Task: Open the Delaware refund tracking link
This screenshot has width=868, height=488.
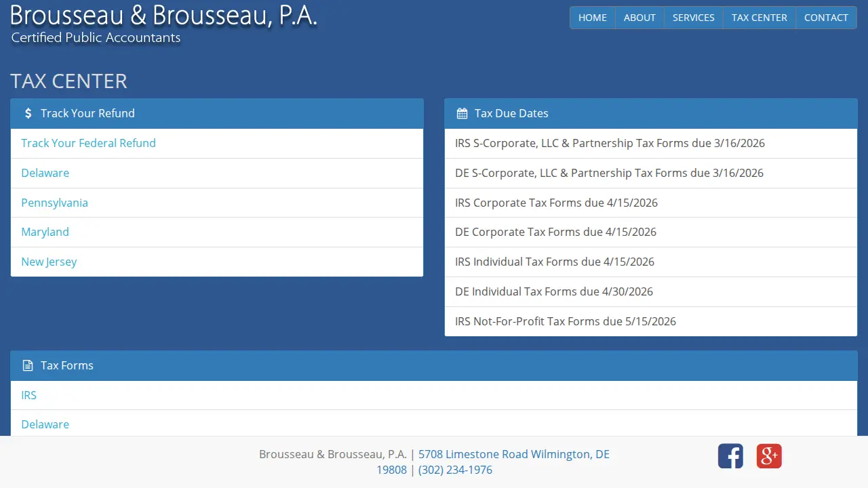Action: pos(45,173)
